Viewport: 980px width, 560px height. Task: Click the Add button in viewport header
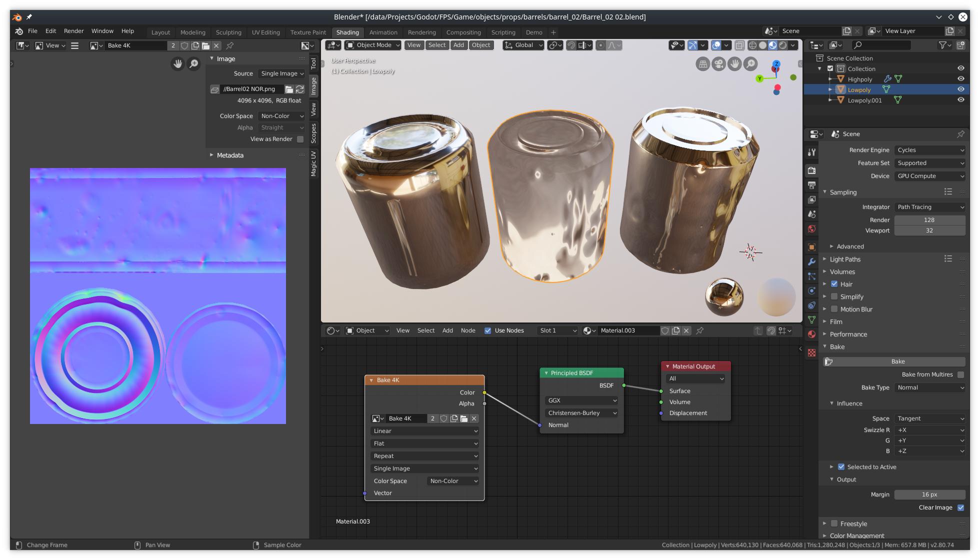458,45
